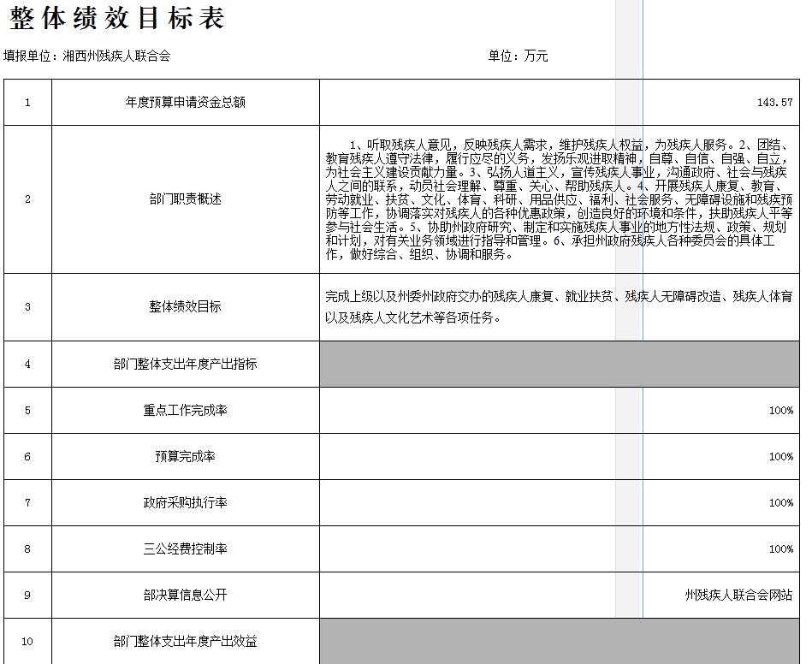Screen dimensions: 812x664
Task: Click the gray cell beside 部门整体支出年度产出指标
Action: (560, 365)
